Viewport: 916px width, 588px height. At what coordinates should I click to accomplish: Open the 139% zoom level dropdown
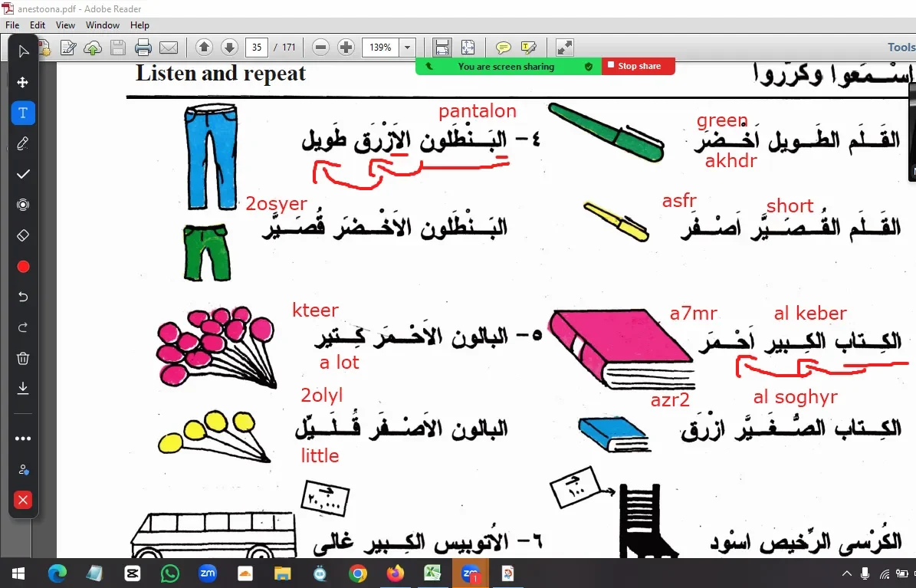pos(407,47)
